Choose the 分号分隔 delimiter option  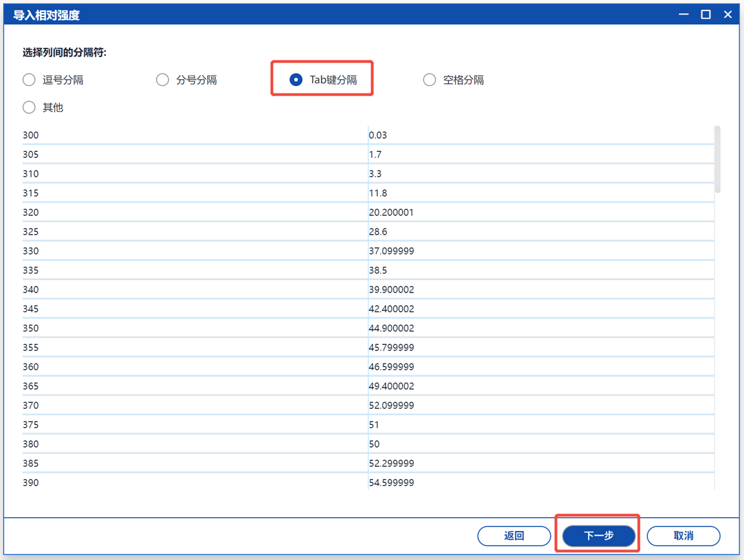click(x=162, y=80)
